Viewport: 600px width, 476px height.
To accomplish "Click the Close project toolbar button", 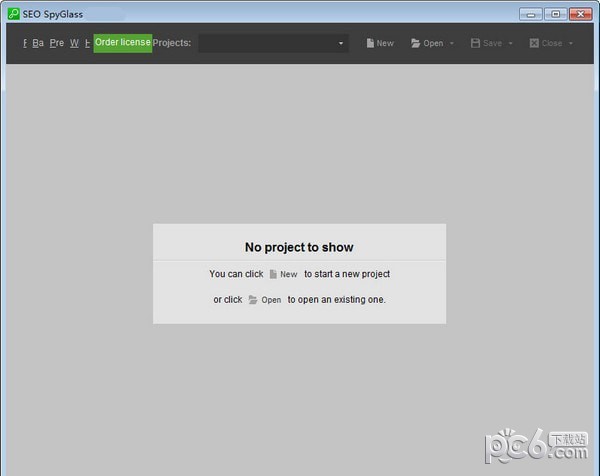I will (x=546, y=43).
